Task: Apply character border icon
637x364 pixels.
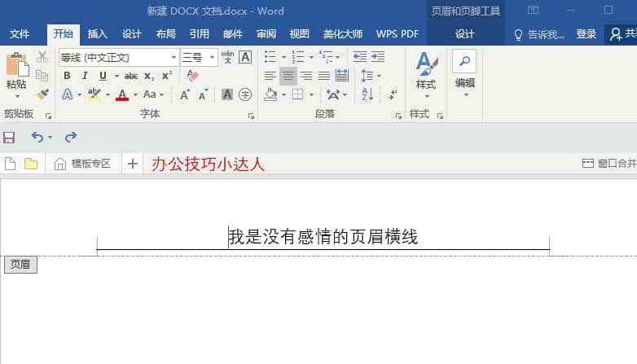Action: point(245,57)
